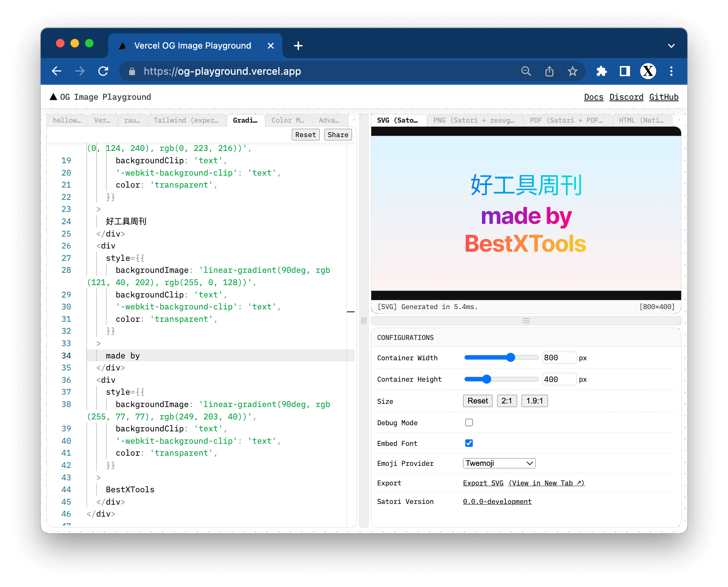Click View in New Tab link
The height and width of the screenshot is (587, 728).
click(x=547, y=483)
